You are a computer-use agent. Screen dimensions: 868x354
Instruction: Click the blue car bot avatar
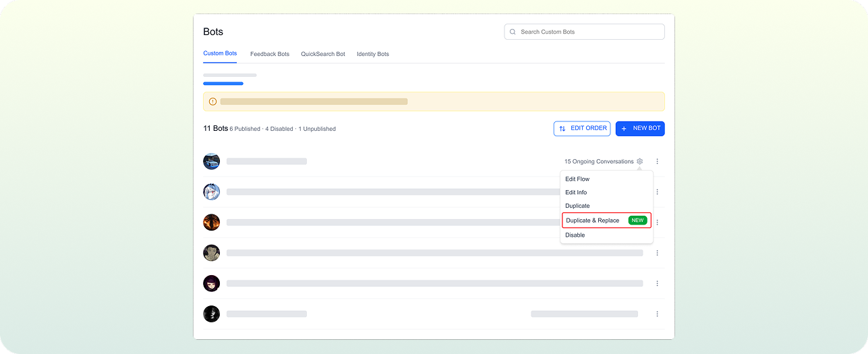(x=212, y=162)
